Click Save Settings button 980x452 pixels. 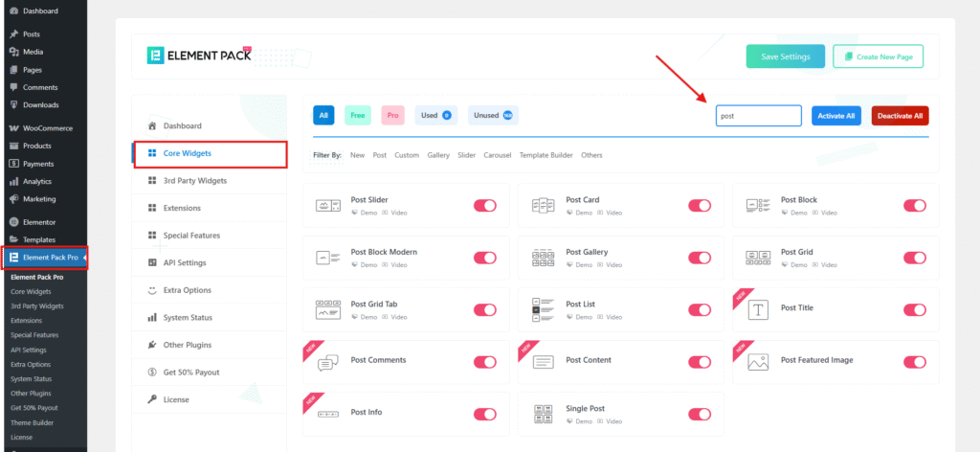click(x=786, y=56)
